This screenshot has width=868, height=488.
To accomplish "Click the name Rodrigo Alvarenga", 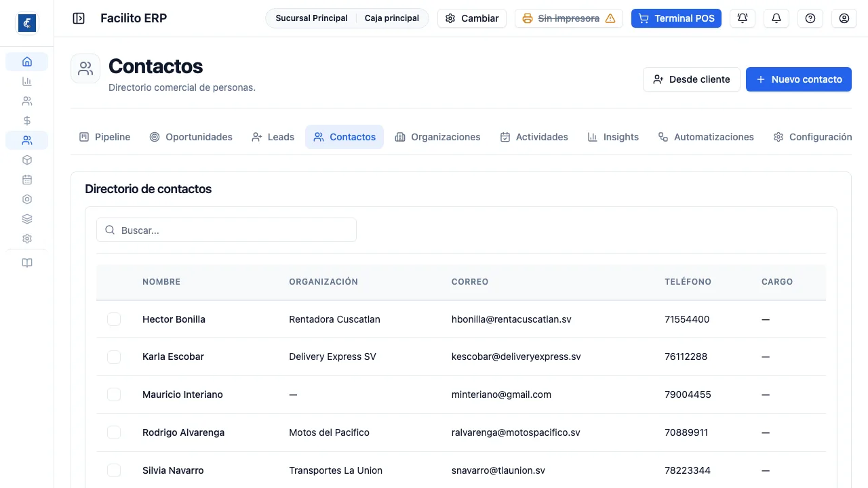I will tap(183, 432).
